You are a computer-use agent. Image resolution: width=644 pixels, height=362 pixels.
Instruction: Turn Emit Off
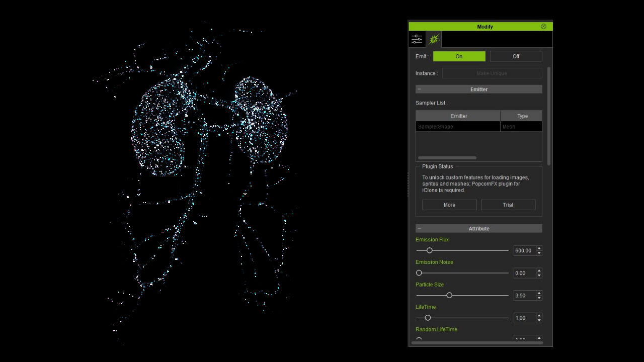[516, 56]
